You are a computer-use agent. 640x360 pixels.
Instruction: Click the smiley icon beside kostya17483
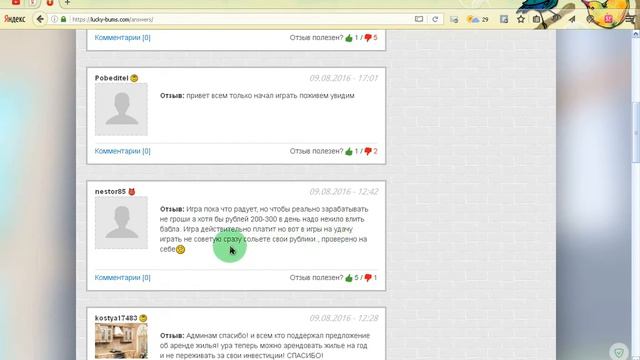[x=143, y=318]
